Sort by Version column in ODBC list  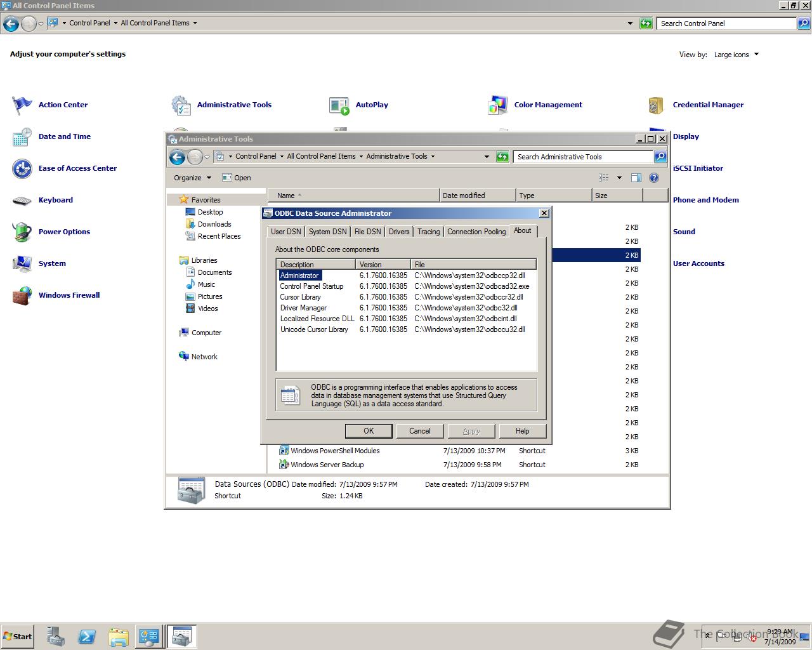(x=383, y=265)
